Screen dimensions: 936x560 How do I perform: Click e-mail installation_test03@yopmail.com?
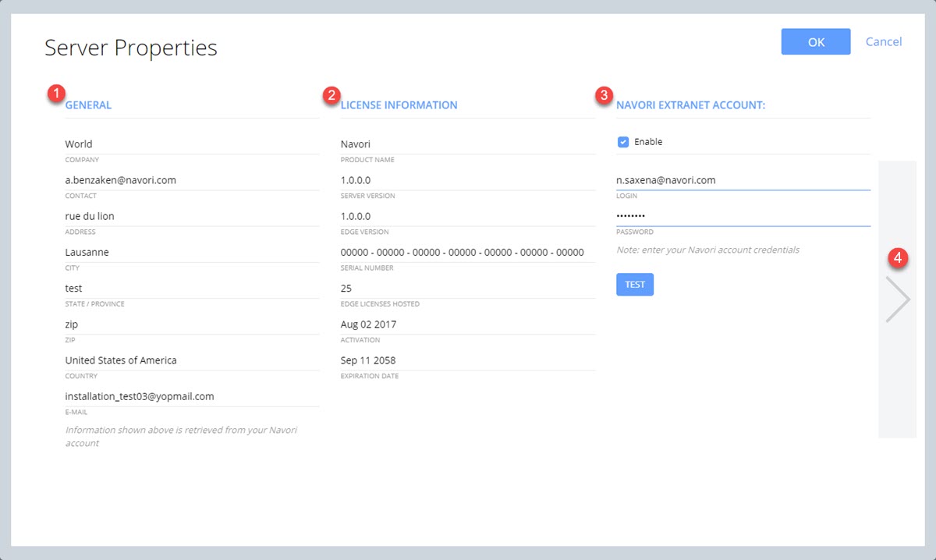tap(140, 396)
